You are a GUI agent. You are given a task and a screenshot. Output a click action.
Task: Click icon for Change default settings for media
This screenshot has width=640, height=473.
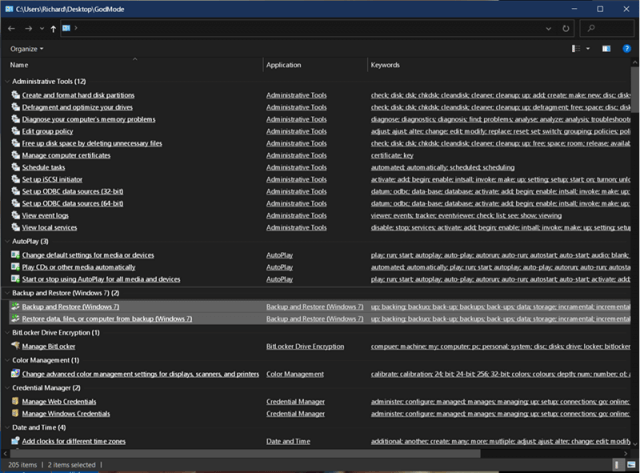click(x=16, y=255)
